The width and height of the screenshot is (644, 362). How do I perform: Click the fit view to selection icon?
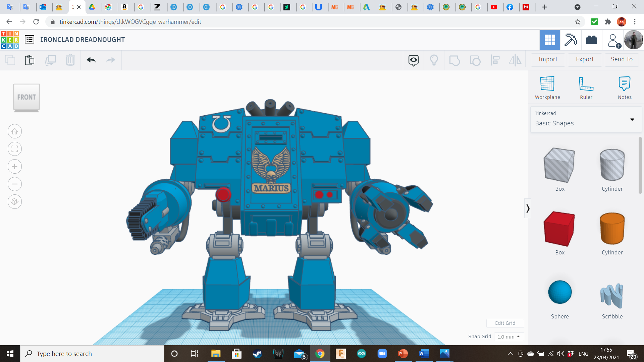(14, 149)
